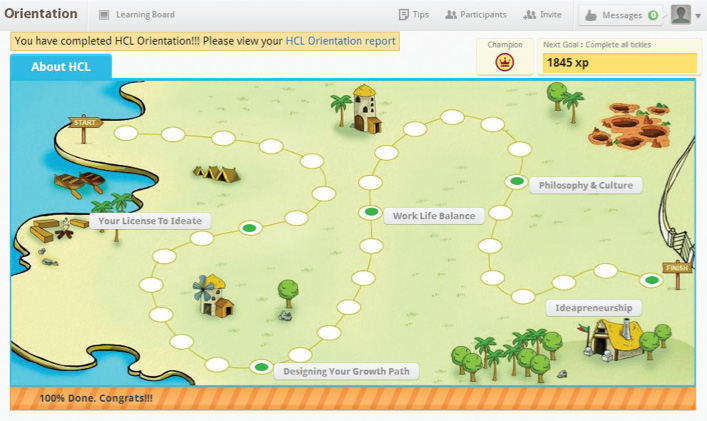Expand the profile dropdown arrow
This screenshot has height=421, width=707.
point(698,16)
